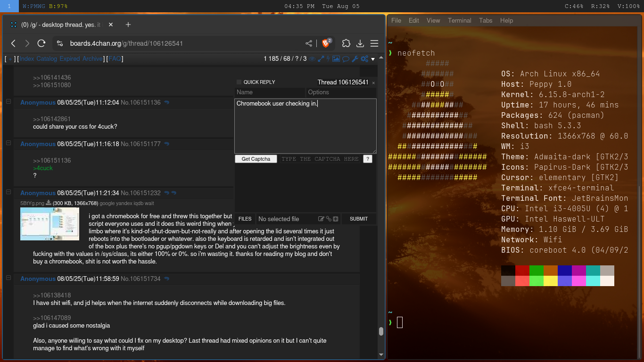This screenshot has height=362, width=644.
Task: Open the browser hamburger menu
Action: click(374, 43)
